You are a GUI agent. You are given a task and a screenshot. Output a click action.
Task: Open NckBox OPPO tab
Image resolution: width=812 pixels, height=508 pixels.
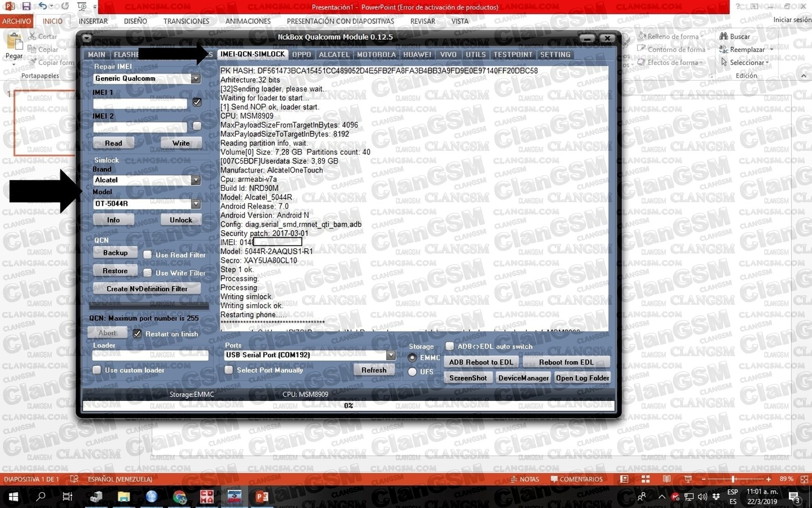pyautogui.click(x=302, y=54)
